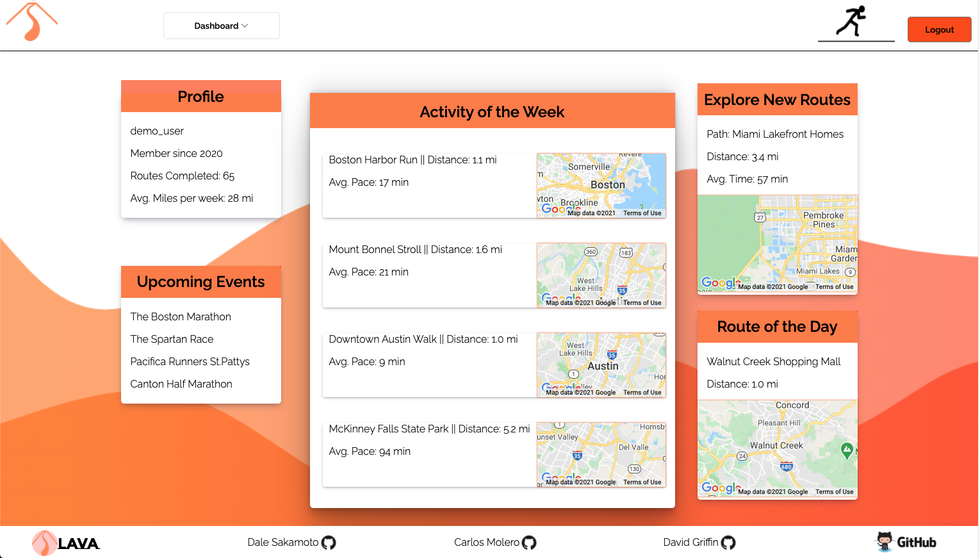Image resolution: width=980 pixels, height=558 pixels.
Task: Open the Boston Harbor Run map thumbnail
Action: coord(601,185)
